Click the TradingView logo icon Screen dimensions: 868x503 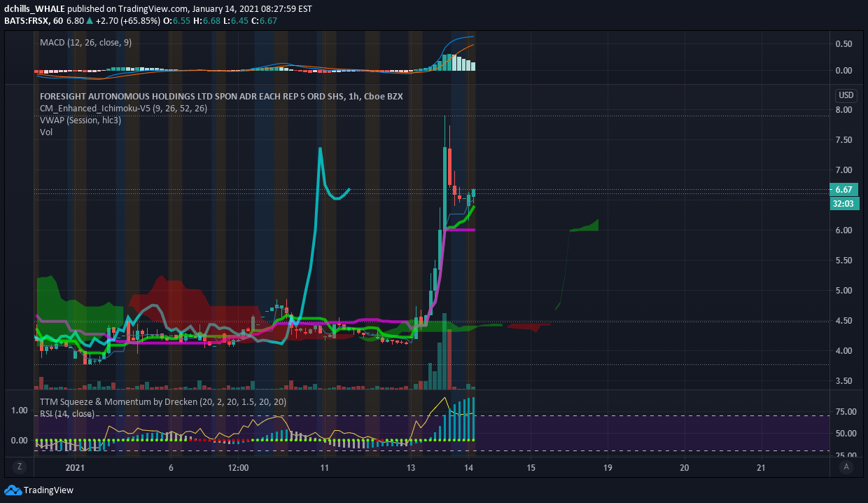[13, 490]
